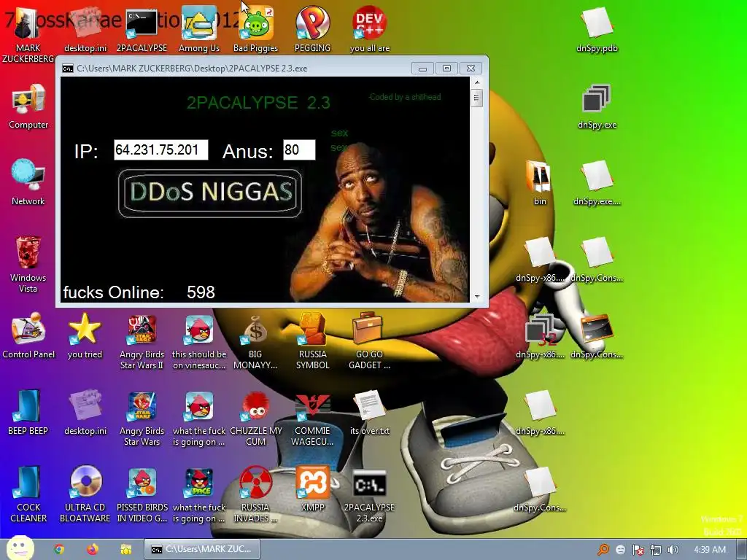This screenshot has width=747, height=560.
Task: Click the C:\Users\MARK ZUC... taskbar button
Action: pos(202,549)
